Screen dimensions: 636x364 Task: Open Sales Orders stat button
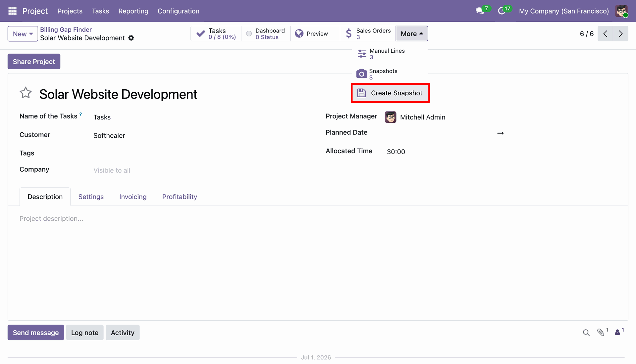(x=368, y=34)
